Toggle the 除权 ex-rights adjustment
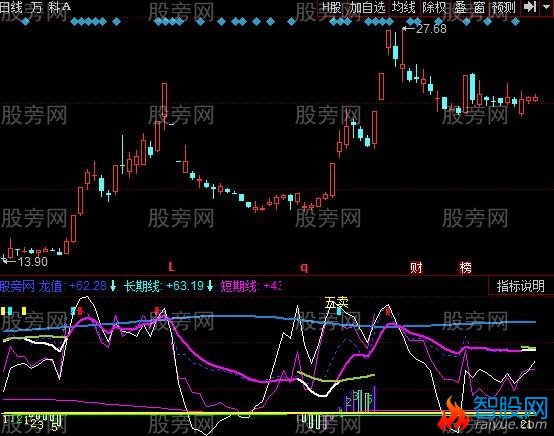 tap(434, 7)
